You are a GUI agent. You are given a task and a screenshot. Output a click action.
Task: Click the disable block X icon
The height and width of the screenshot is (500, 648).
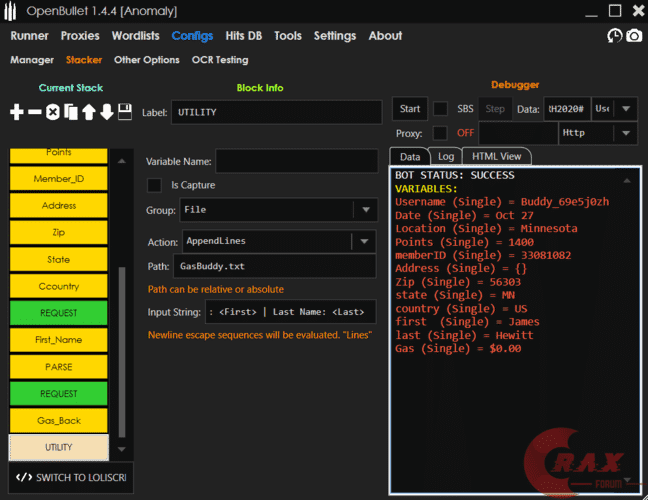tap(53, 112)
